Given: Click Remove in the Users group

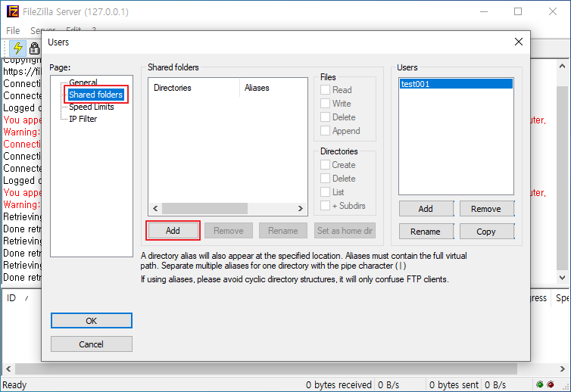Looking at the screenshot, I should point(486,209).
